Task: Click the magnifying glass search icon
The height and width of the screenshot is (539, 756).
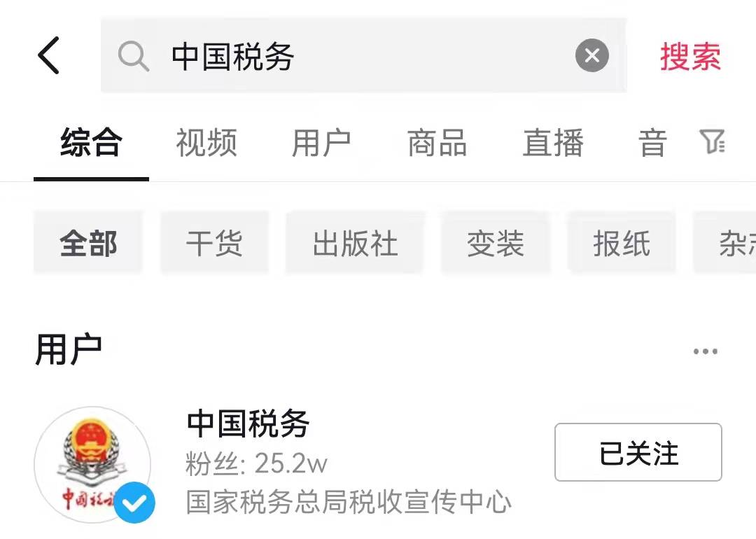Action: point(134,57)
